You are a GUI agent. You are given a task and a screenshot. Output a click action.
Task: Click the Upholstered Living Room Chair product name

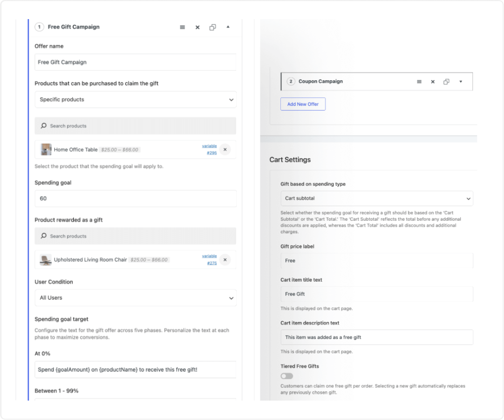(x=90, y=260)
